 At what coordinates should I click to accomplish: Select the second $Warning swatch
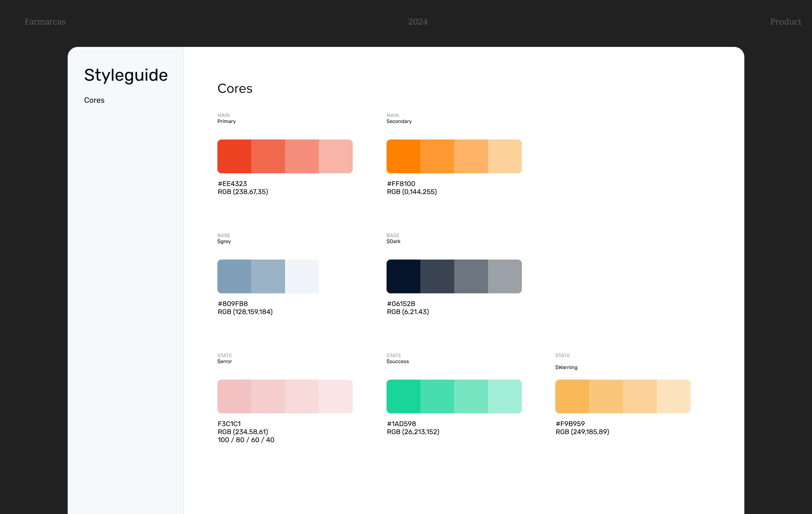click(606, 396)
